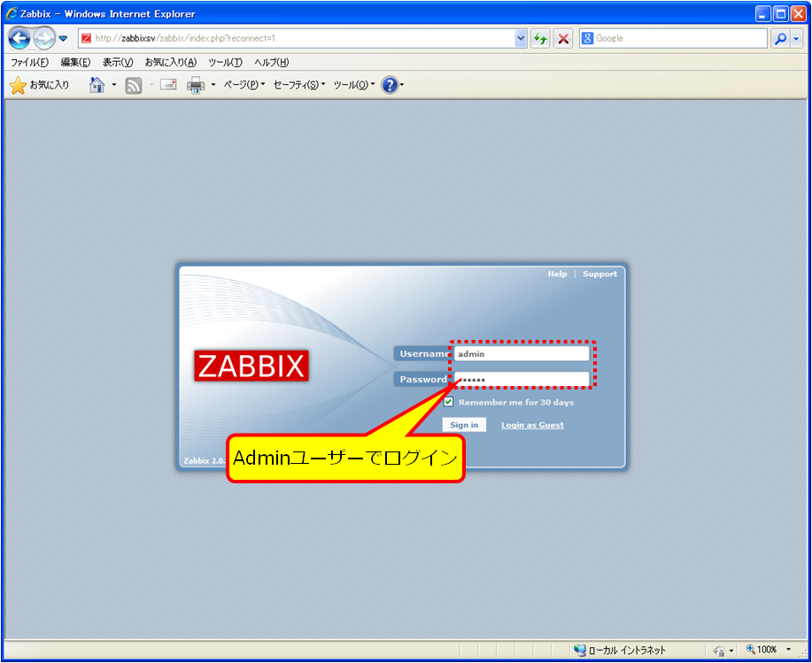This screenshot has width=812, height=663.
Task: Click the RSS feeds icon
Action: pyautogui.click(x=133, y=85)
